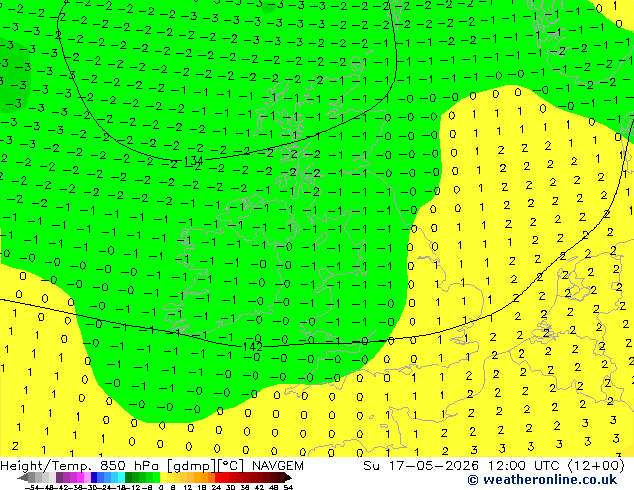634x490 pixels.
Task: Click the dark maroon right arrow end of scale
Action: 288,478
